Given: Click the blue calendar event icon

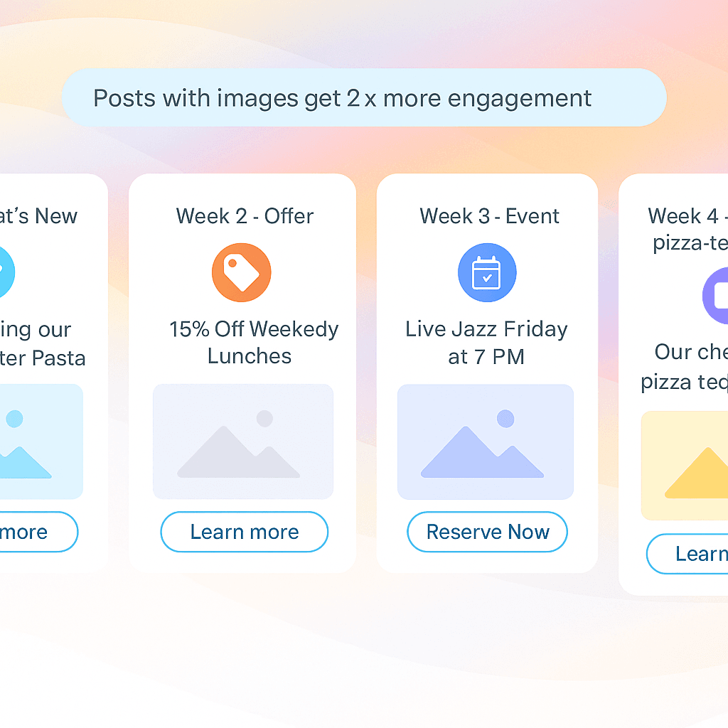Looking at the screenshot, I should (x=487, y=272).
